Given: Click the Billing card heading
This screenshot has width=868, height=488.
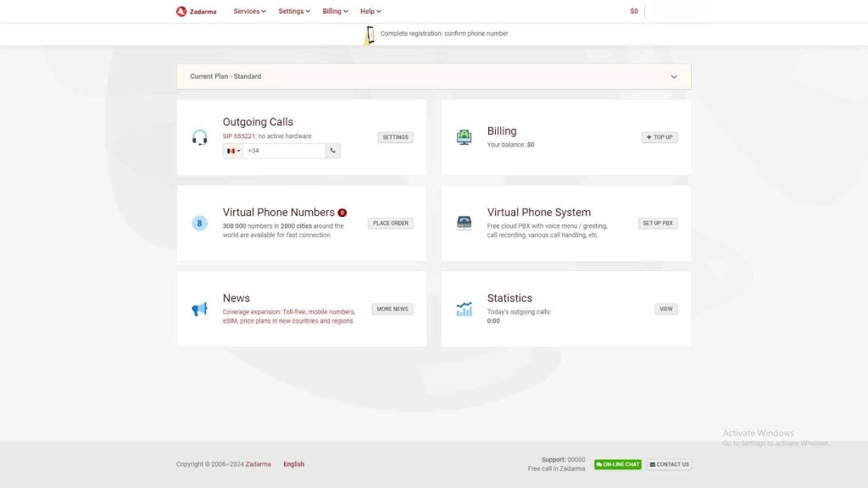Looking at the screenshot, I should coord(502,131).
